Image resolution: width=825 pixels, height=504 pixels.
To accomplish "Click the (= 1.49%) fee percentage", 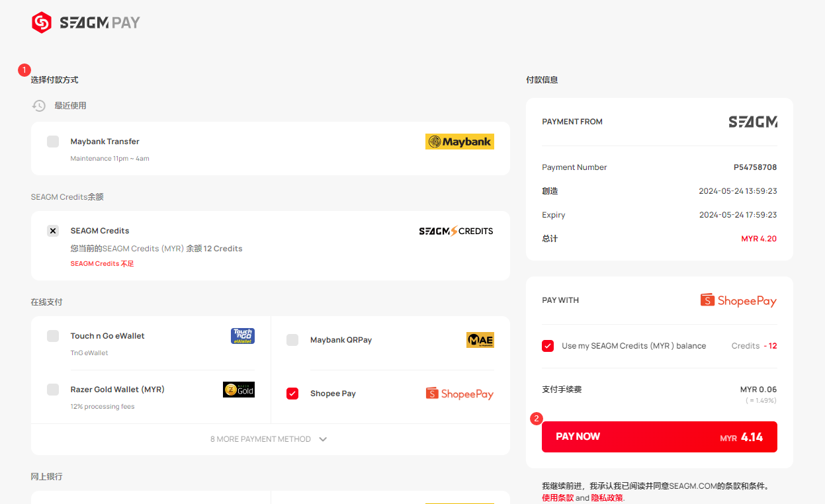I will tap(761, 401).
